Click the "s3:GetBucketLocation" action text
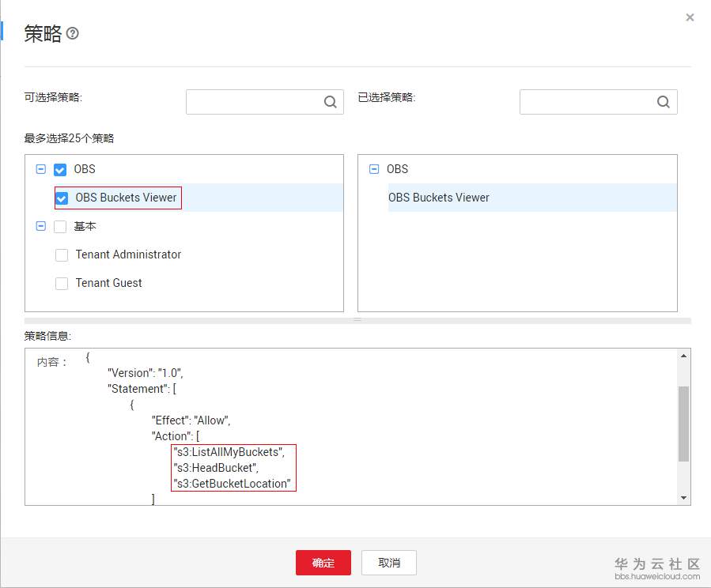The height and width of the screenshot is (588, 711). point(233,484)
